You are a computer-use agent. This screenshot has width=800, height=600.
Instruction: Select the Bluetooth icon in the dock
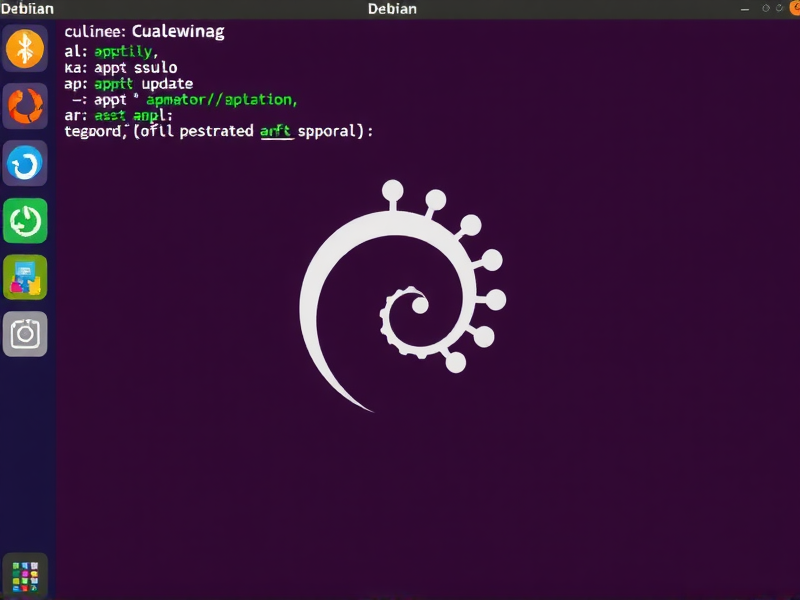click(25, 50)
